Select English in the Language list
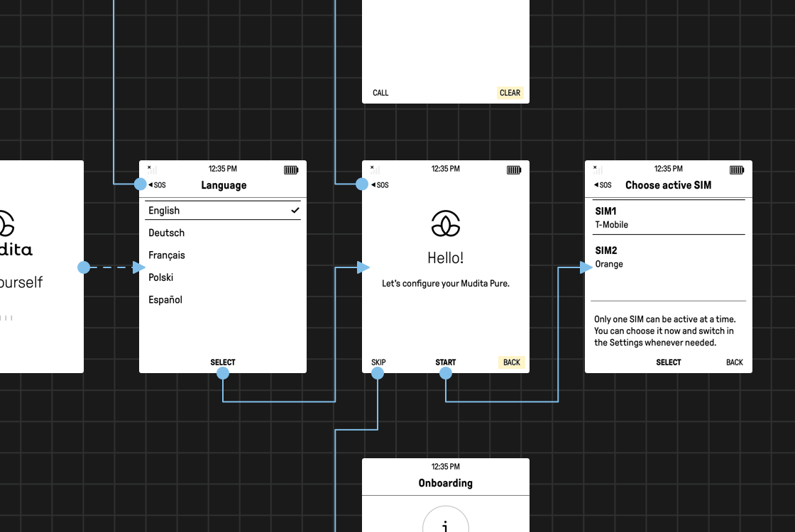The image size is (795, 532). tap(223, 210)
